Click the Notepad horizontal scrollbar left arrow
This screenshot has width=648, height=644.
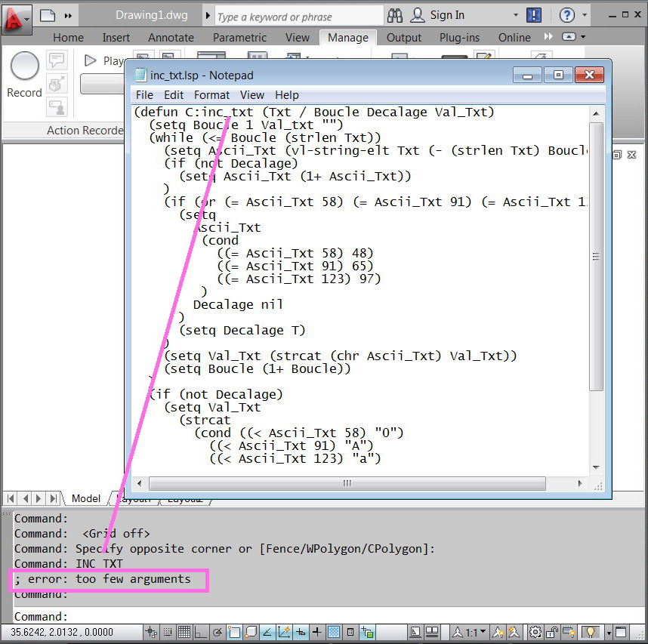tap(139, 483)
